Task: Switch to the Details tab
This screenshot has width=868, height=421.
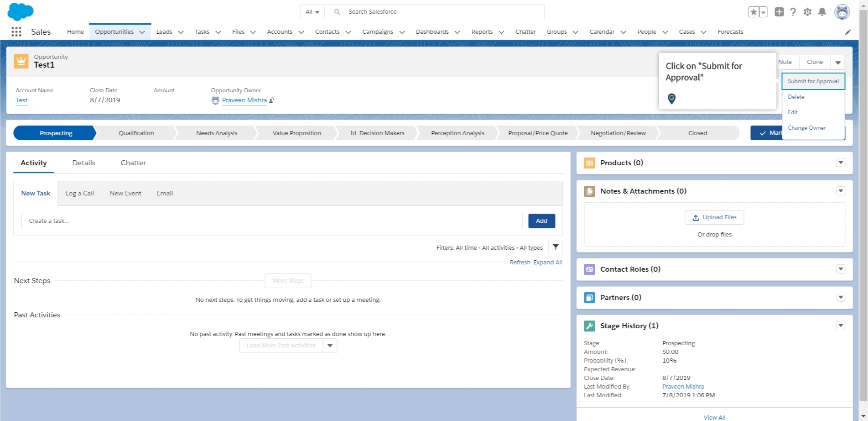Action: point(84,163)
